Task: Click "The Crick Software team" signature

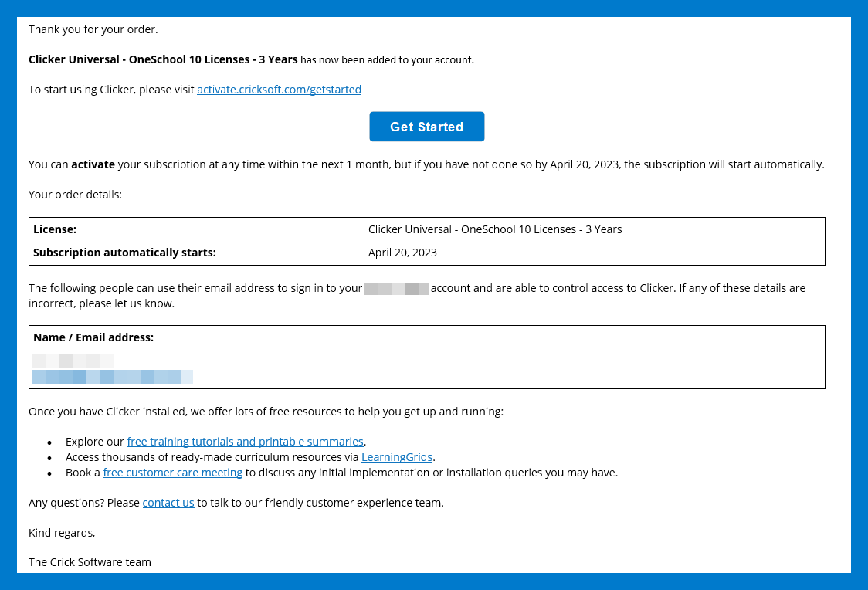Action: (90, 562)
